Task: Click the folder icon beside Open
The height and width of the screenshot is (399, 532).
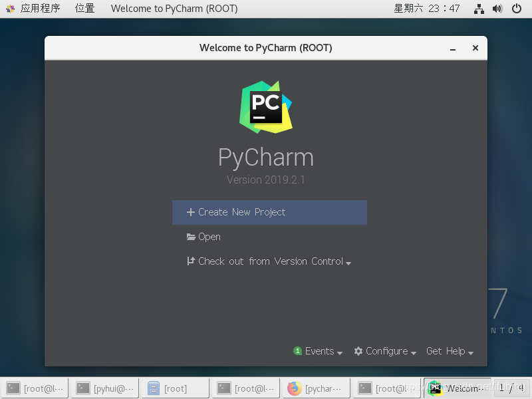Action: point(191,237)
